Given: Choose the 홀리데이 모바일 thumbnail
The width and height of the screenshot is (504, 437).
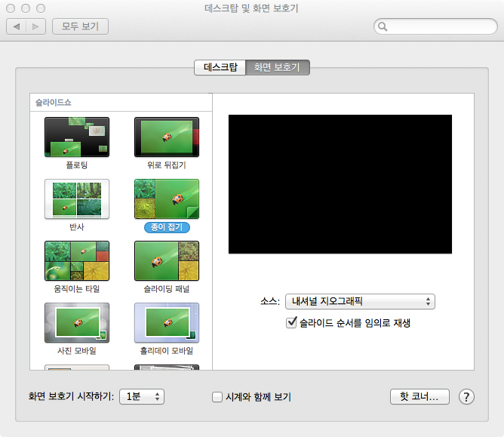Looking at the screenshot, I should click(167, 322).
